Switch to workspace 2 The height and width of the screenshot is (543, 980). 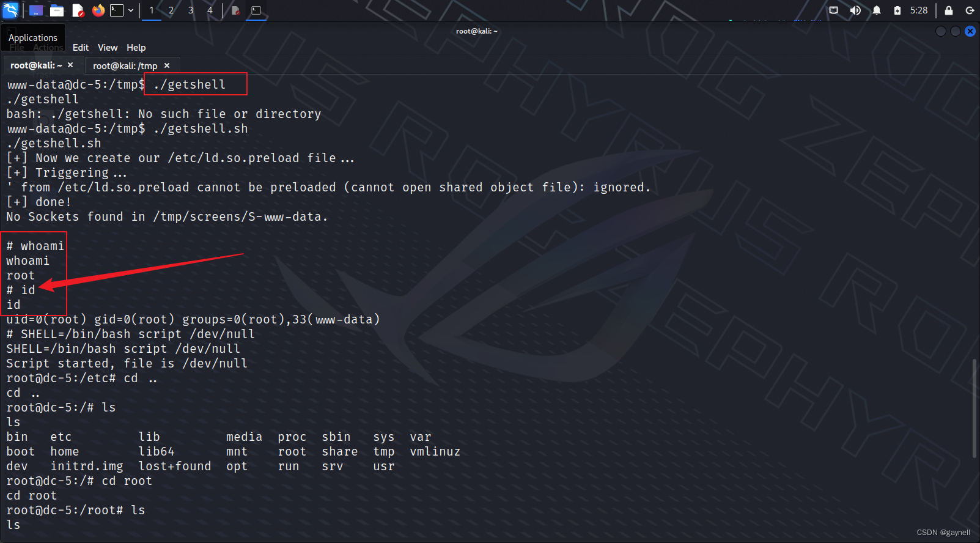click(x=171, y=10)
